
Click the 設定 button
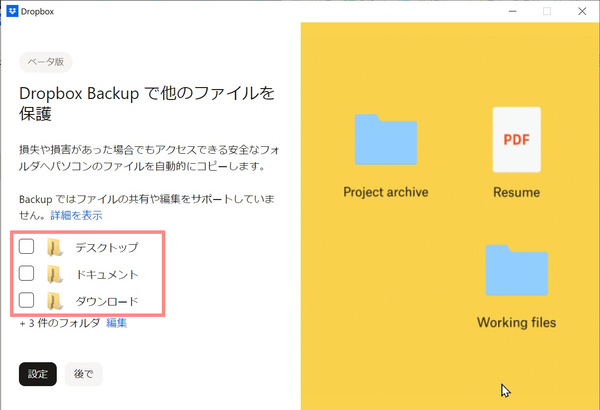click(x=38, y=374)
